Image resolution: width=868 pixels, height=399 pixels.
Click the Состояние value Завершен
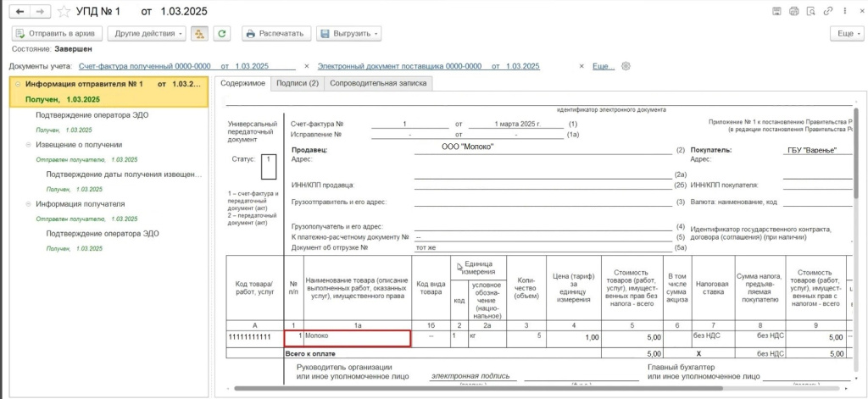pos(73,48)
